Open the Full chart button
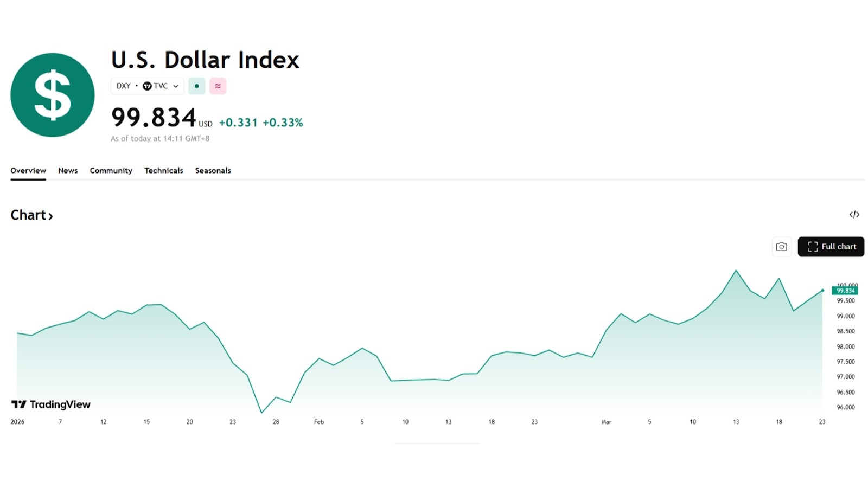The height and width of the screenshot is (488, 868). tap(831, 247)
